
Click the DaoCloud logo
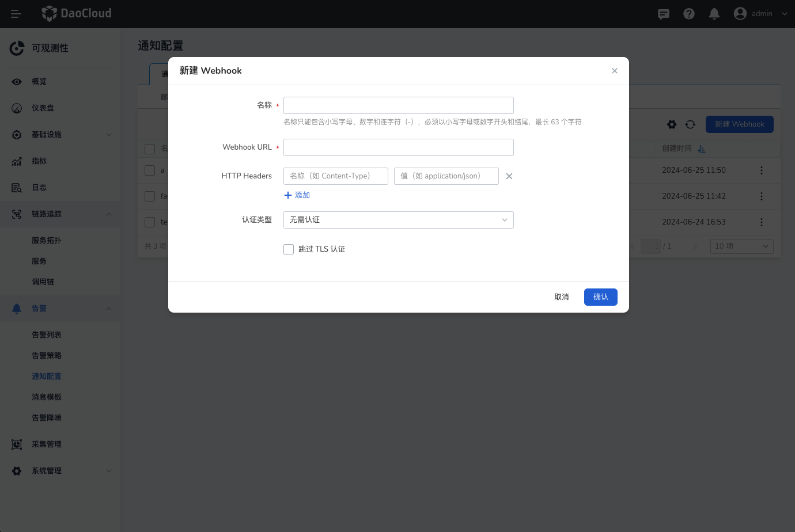[76, 13]
